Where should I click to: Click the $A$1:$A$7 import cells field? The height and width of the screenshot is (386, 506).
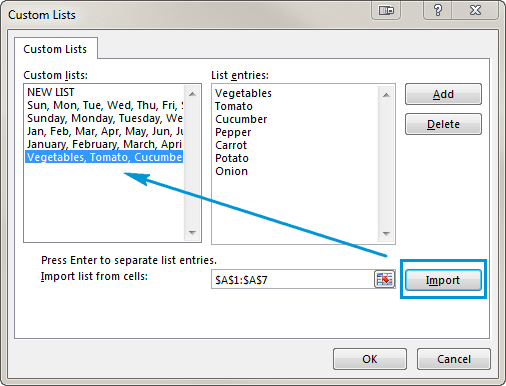[292, 279]
